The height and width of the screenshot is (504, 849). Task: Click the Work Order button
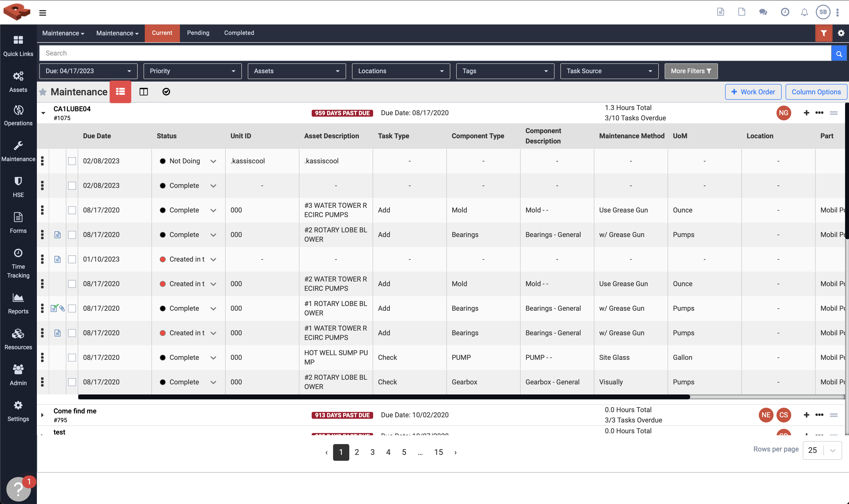point(753,92)
